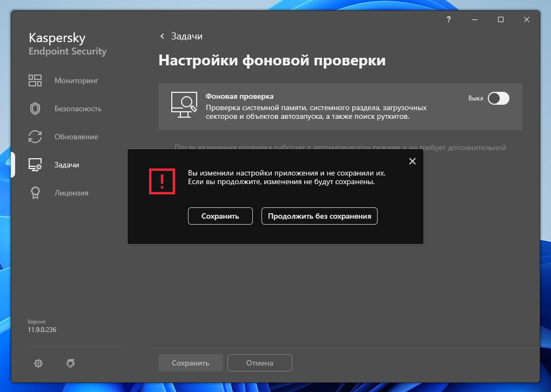Click the Security shield icon
The width and height of the screenshot is (551, 392).
tap(35, 109)
